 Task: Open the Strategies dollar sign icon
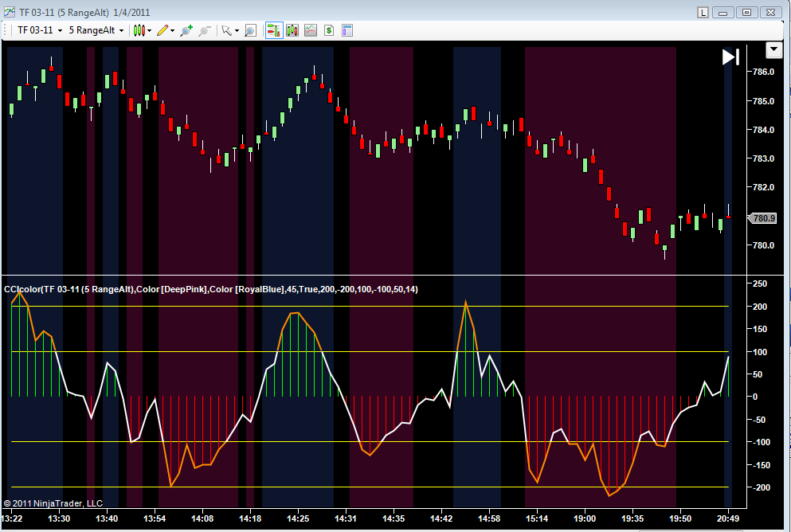(x=329, y=31)
